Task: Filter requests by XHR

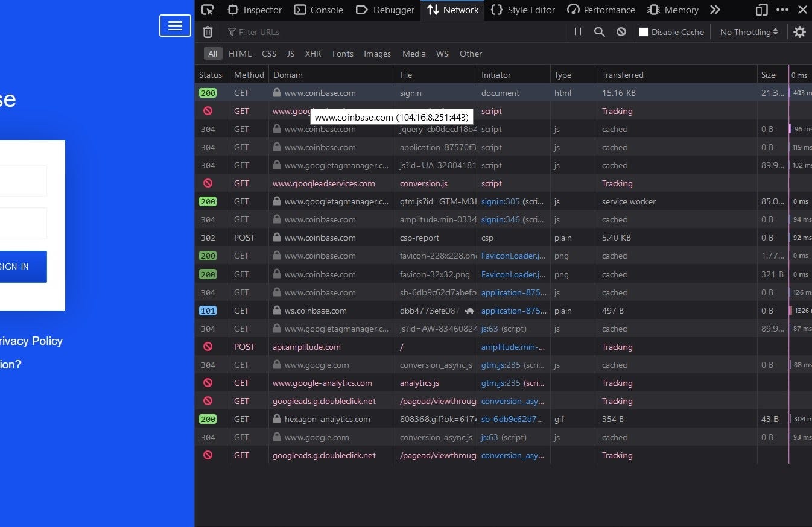Action: coord(313,54)
